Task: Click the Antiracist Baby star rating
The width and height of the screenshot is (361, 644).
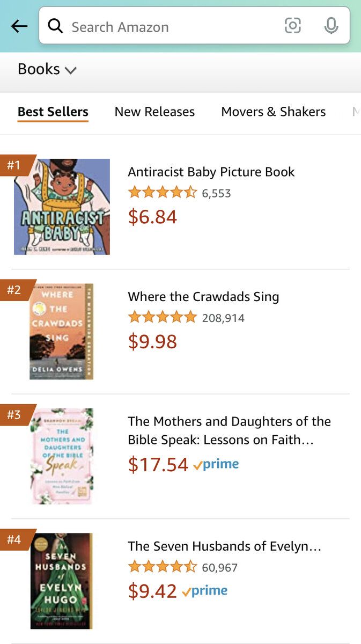Action: coord(163,193)
